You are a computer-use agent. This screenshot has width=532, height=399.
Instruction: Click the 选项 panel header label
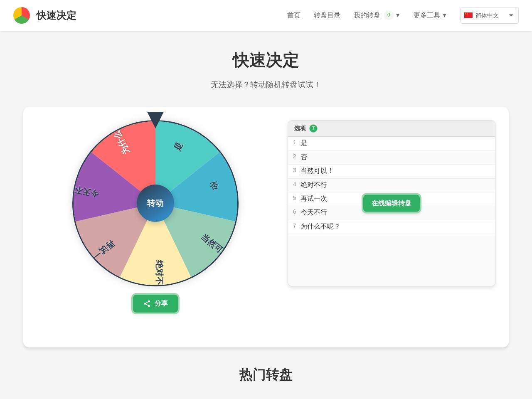click(x=300, y=128)
